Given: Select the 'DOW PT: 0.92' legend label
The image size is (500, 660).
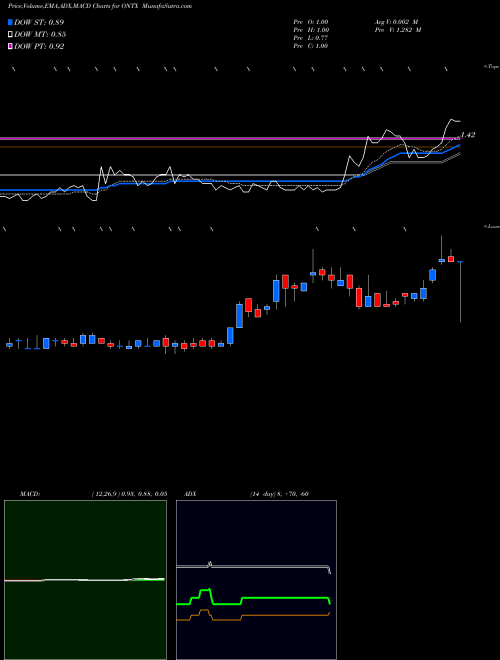Looking at the screenshot, I should tap(39, 46).
